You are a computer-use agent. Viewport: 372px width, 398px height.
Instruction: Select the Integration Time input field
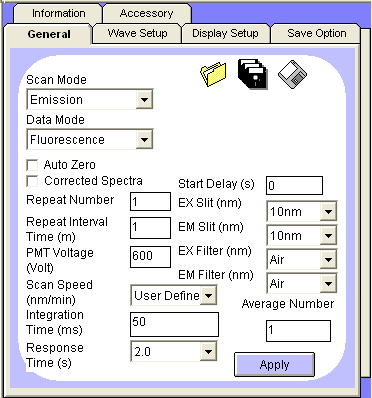(x=174, y=324)
